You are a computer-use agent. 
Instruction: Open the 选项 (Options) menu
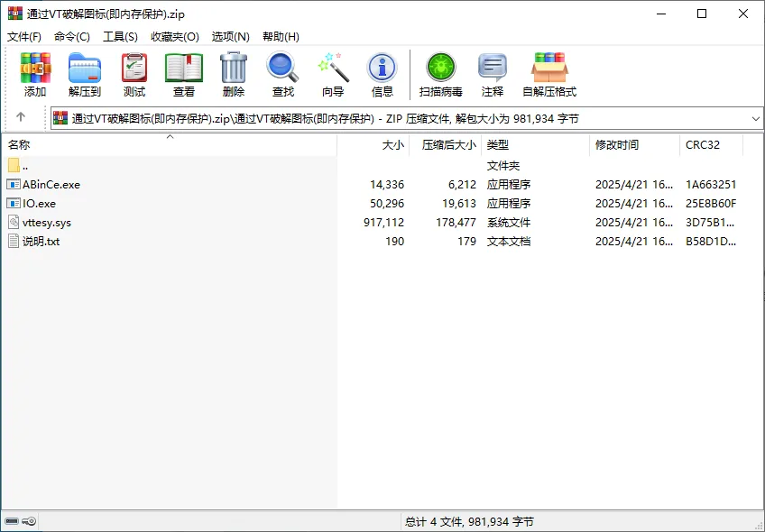coord(230,37)
